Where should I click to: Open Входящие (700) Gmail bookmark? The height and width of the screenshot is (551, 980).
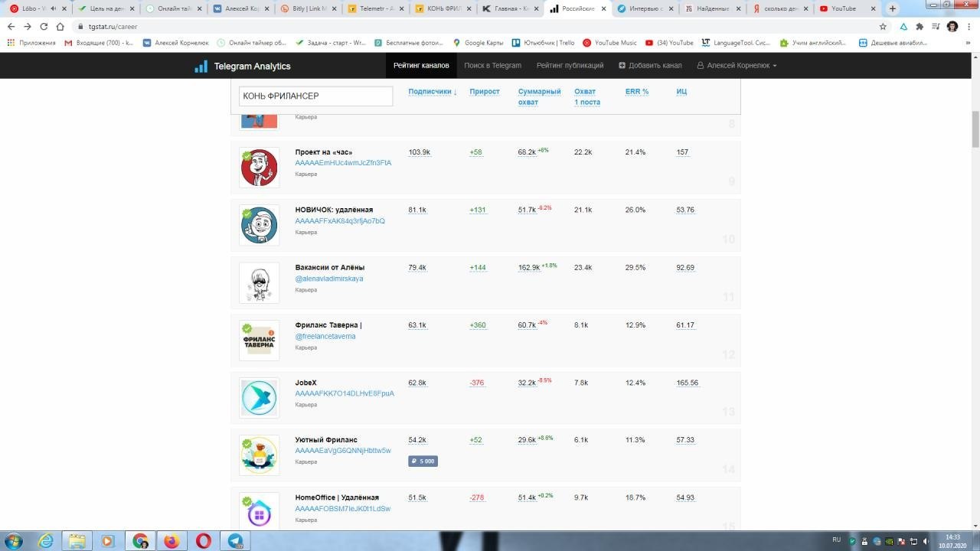pos(99,43)
